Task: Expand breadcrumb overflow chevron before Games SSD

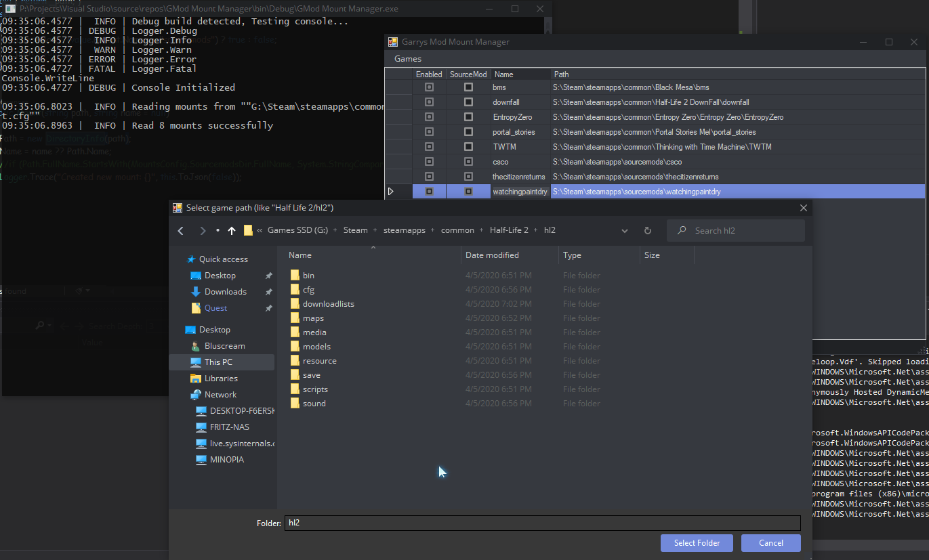Action: (260, 231)
